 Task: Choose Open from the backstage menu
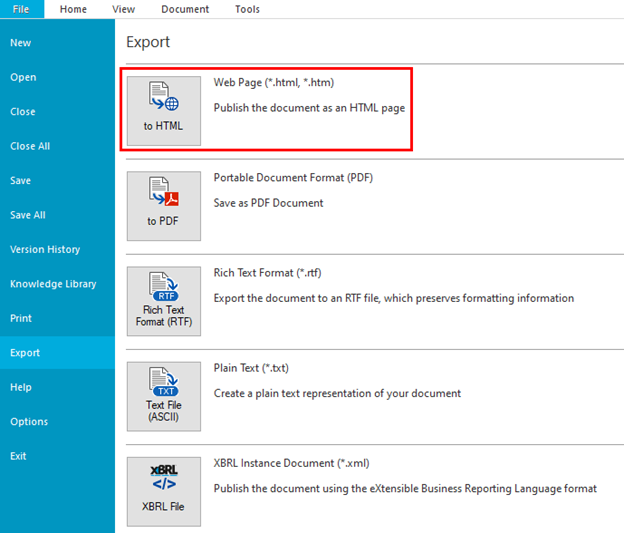[x=23, y=77]
